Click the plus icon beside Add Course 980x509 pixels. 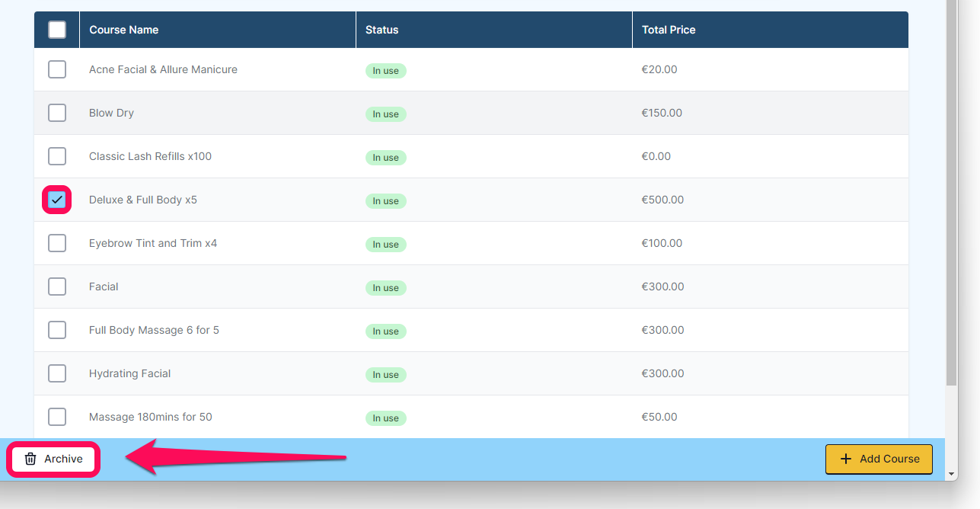coord(845,459)
